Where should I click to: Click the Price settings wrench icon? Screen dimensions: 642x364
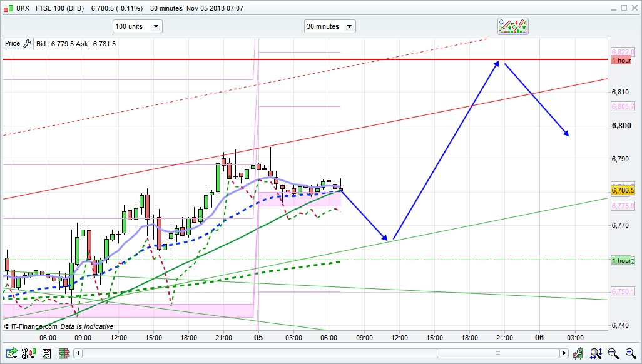(27, 44)
